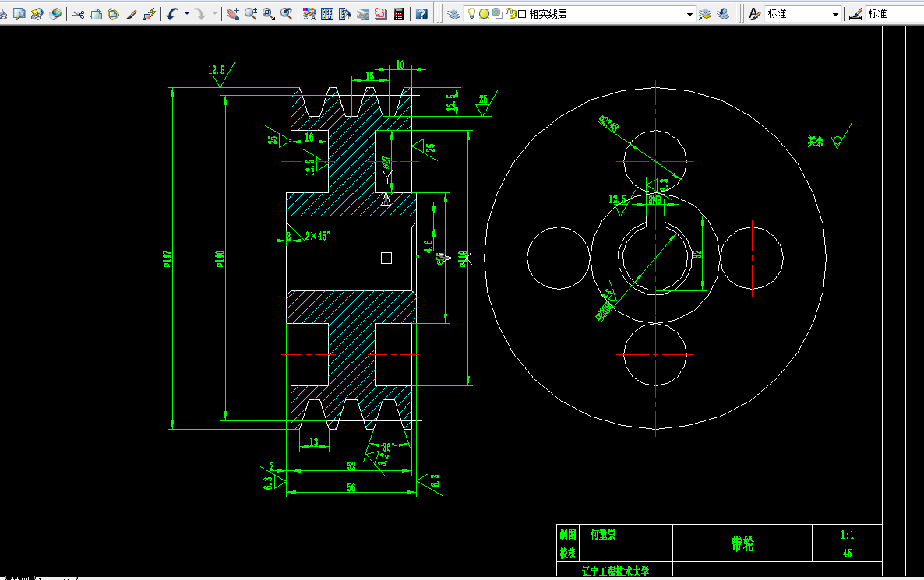Click the 带轮 title block text
This screenshot has width=924, height=580.
[x=742, y=543]
